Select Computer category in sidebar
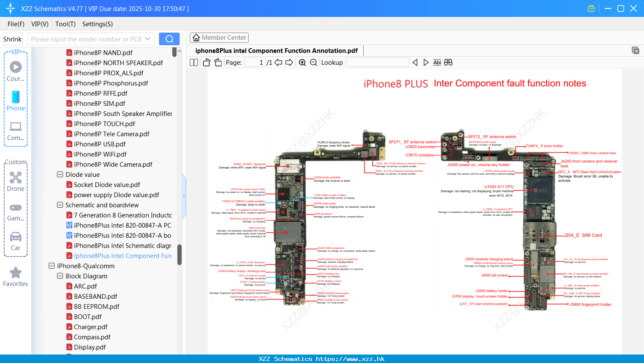Screen dimensions: 644x363 tap(16, 131)
